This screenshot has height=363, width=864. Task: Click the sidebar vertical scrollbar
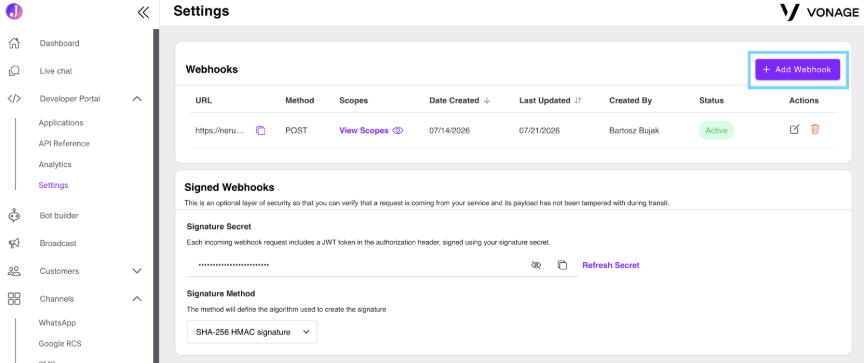[156, 196]
